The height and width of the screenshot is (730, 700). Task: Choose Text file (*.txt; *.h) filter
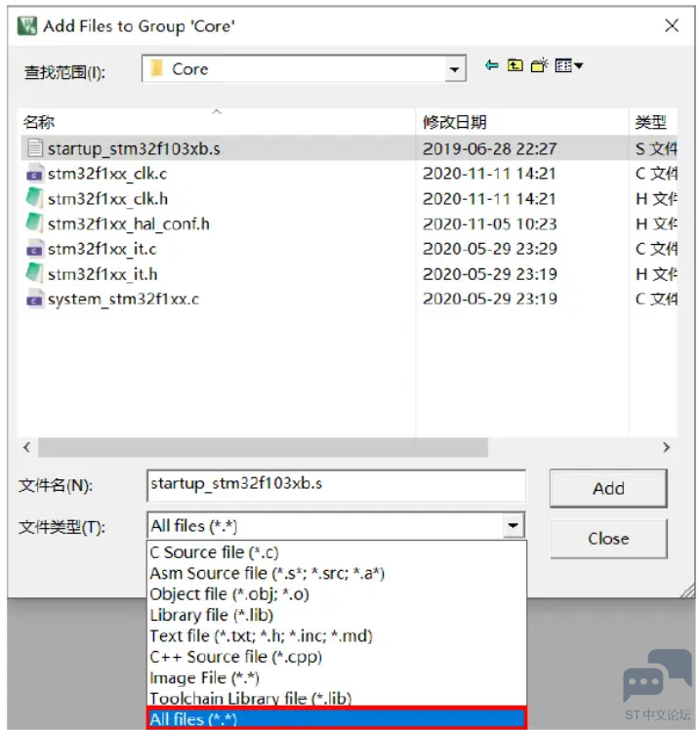[x=337, y=636]
